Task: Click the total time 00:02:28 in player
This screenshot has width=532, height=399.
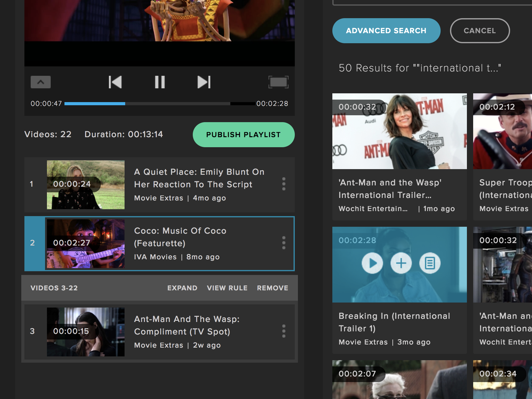Action: click(272, 104)
